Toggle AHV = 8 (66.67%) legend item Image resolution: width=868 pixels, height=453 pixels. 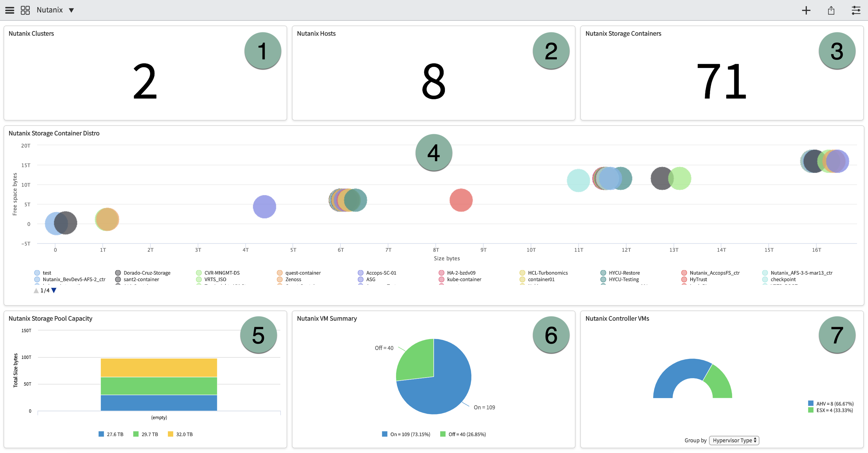[831, 403]
